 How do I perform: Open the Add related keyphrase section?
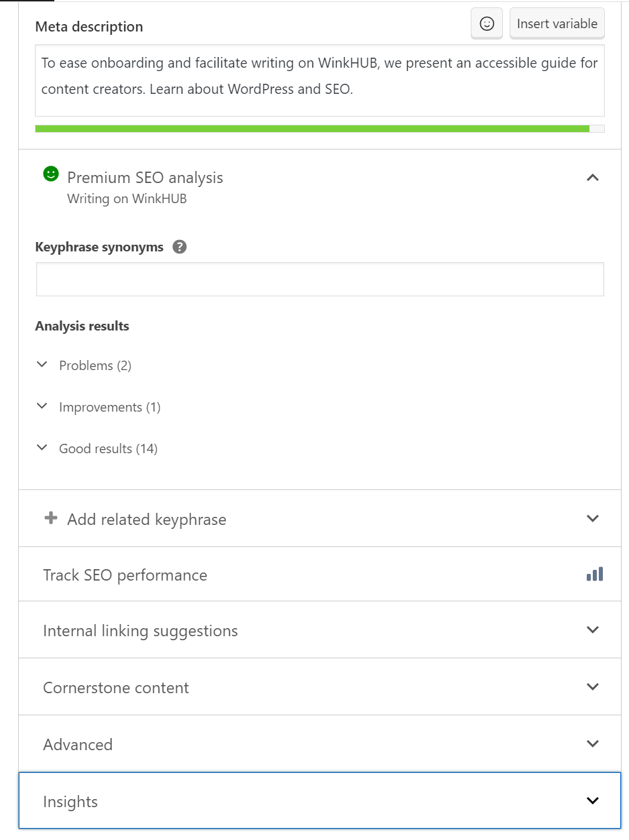coord(320,518)
